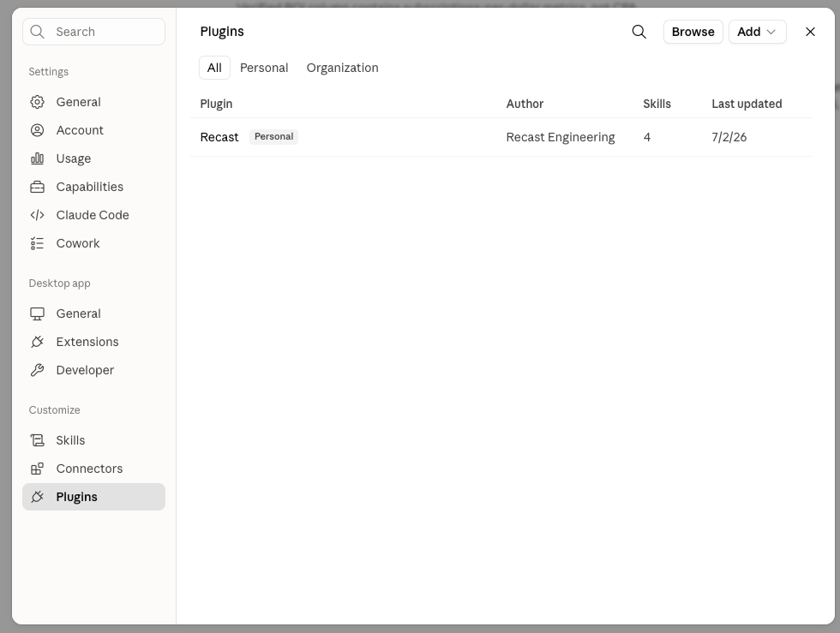Open the Recast plugin row
Image resolution: width=840 pixels, height=633 pixels.
[501, 137]
